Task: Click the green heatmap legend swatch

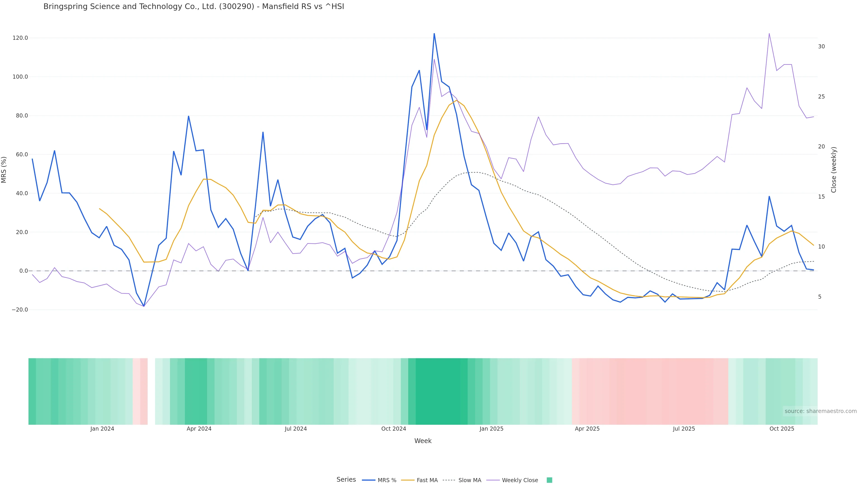Action: pyautogui.click(x=549, y=480)
